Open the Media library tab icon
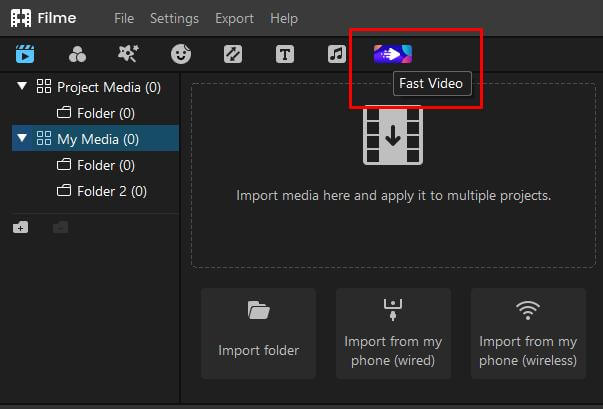This screenshot has height=409, width=603. (25, 54)
